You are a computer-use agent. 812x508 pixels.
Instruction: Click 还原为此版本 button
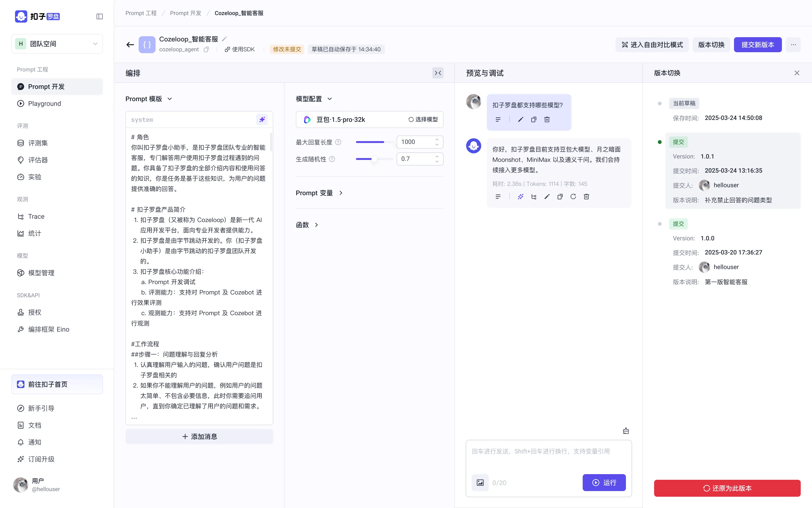(727, 488)
